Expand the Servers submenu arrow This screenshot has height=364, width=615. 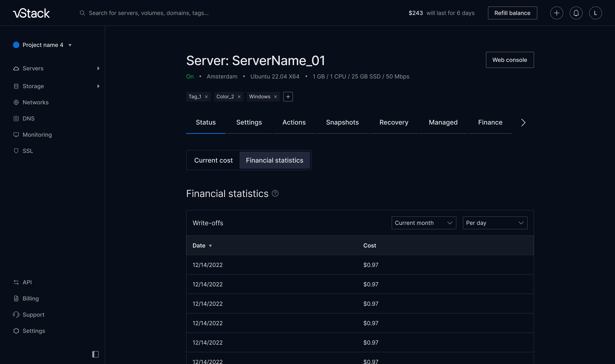tap(98, 68)
